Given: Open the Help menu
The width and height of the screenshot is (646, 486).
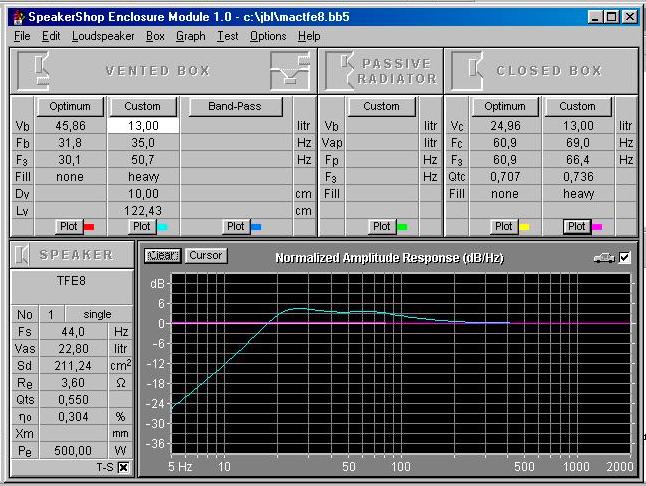Looking at the screenshot, I should coord(309,36).
